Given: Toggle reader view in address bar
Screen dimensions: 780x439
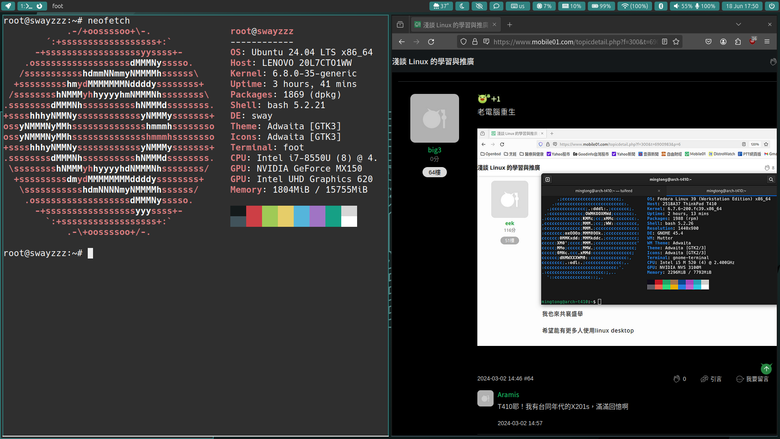Looking at the screenshot, I should click(x=665, y=42).
